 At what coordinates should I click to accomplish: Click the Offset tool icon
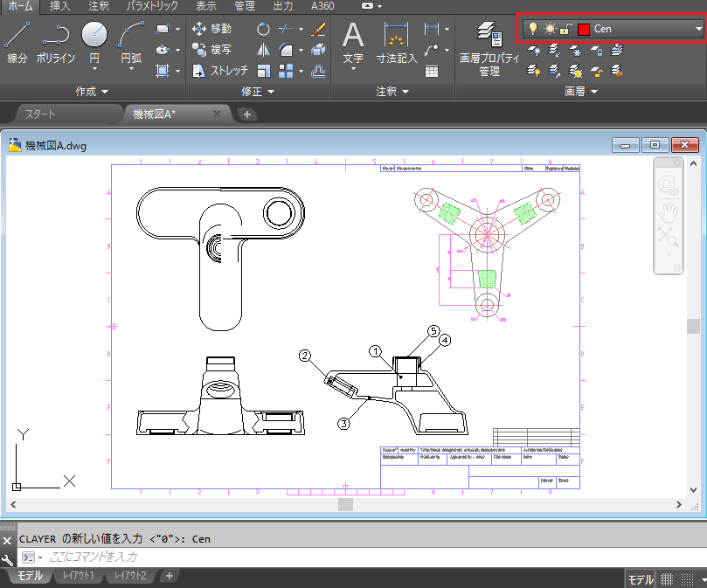coord(319,71)
